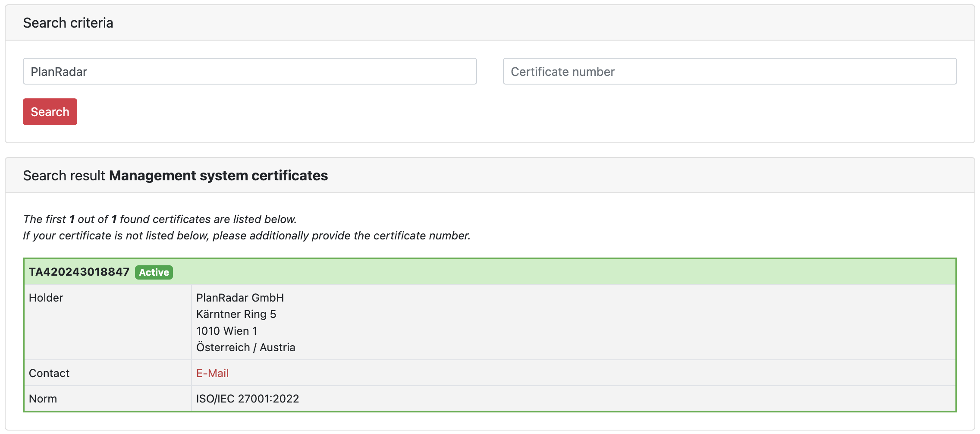Click the 1010 Wien 1 address line
Image resolution: width=980 pixels, height=434 pixels.
pyautogui.click(x=226, y=331)
